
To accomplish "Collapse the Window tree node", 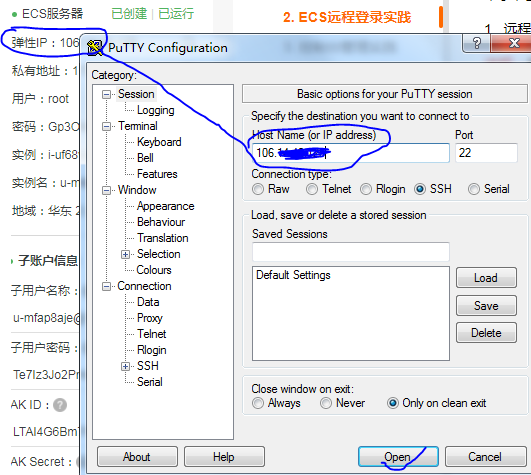I will tap(106, 190).
